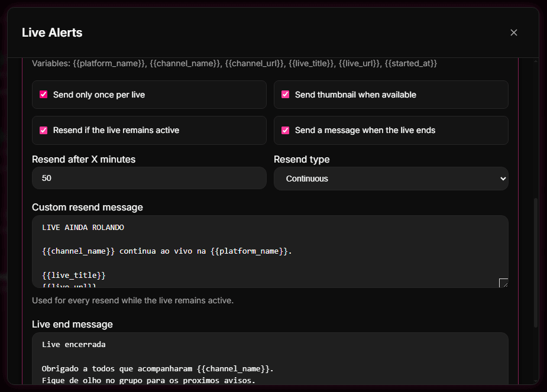Viewport: 547px width, 392px height.
Task: Click 'Used for every resend' helper text
Action: [132, 300]
